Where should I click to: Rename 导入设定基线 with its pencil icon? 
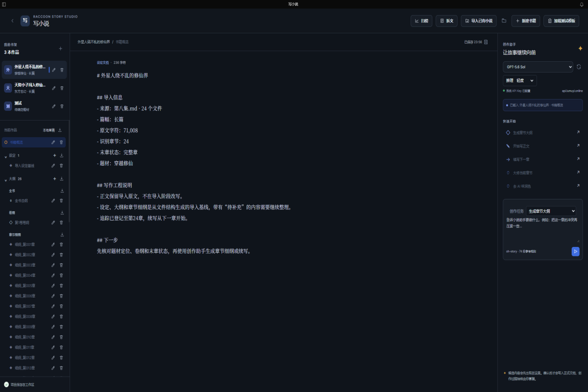pyautogui.click(x=53, y=166)
